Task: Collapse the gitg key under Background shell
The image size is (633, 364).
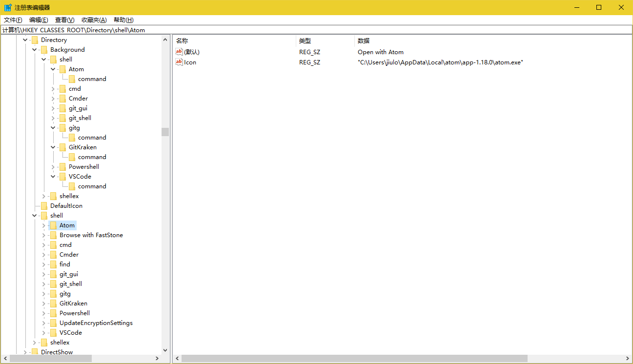Action: click(x=53, y=128)
